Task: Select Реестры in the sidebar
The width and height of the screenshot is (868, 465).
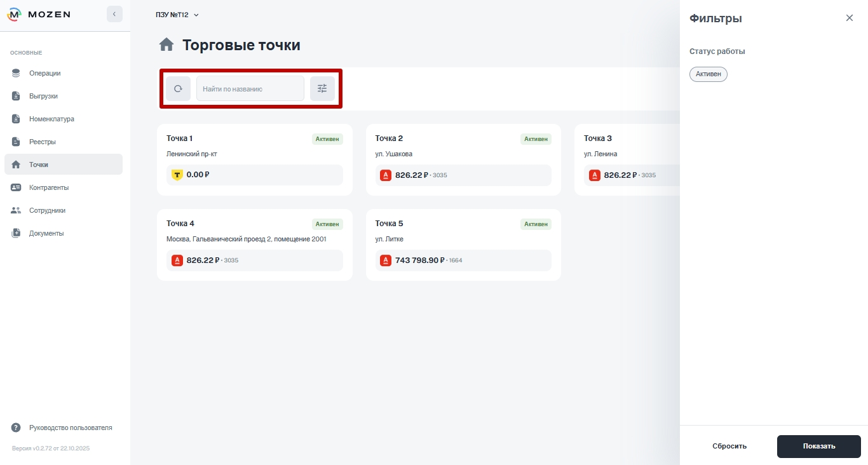Action: click(x=64, y=142)
